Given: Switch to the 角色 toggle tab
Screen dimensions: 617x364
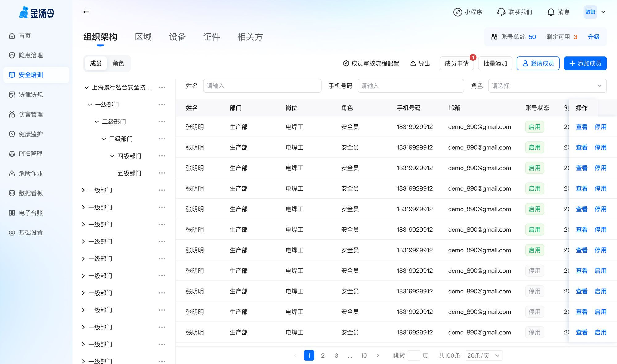Looking at the screenshot, I should [x=118, y=63].
